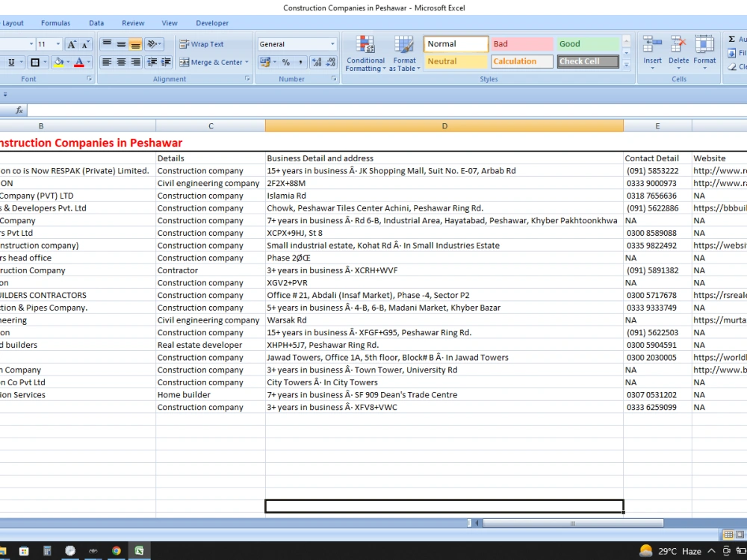Screen dimensions: 747x560
Task: Open fill color dropdown arrow
Action: point(68,62)
